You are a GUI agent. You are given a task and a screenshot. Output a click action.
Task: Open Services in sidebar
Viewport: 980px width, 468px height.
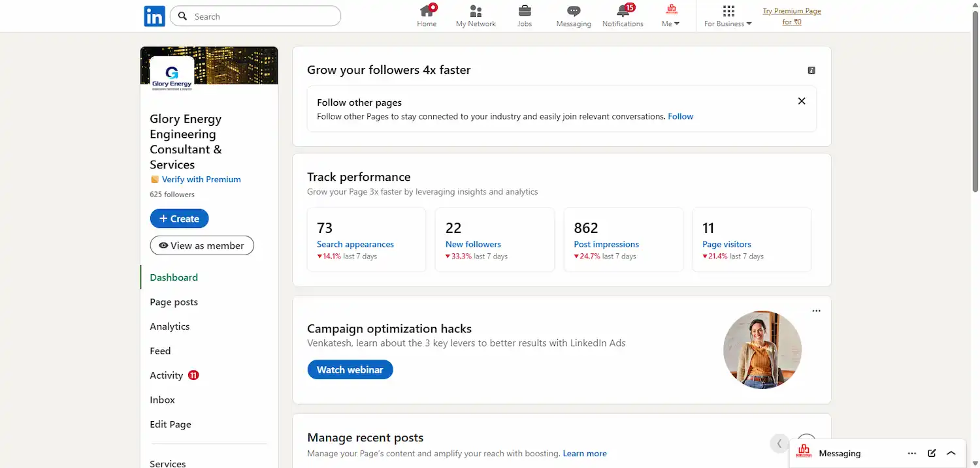(x=168, y=463)
